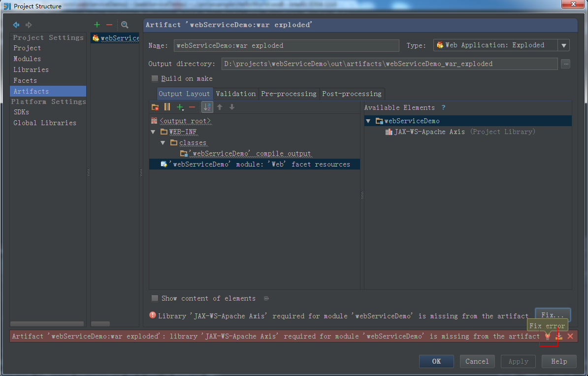Screen dimensions: 588x376
Task: Select the <output root> tree row
Action: 255,121
